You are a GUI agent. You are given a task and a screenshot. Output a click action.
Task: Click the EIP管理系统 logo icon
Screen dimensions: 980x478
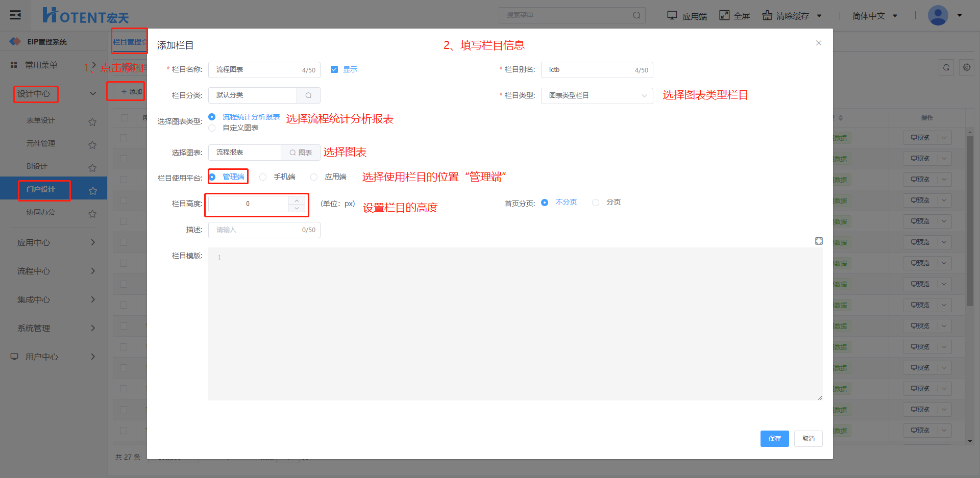(x=15, y=41)
